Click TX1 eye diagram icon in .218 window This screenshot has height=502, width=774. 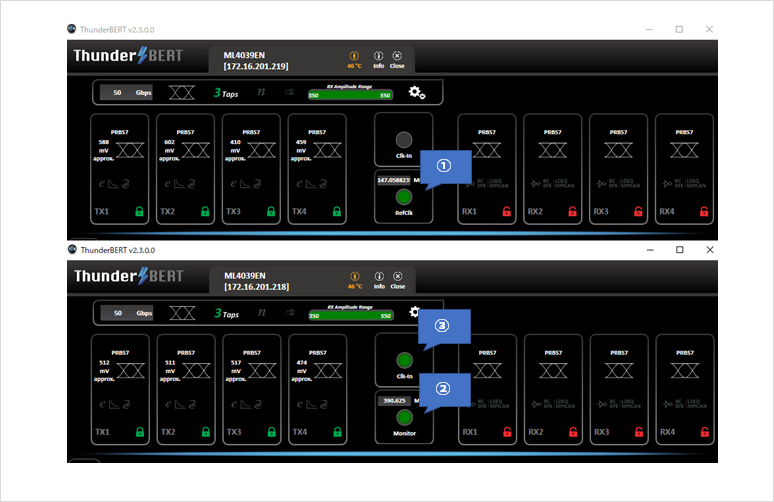pyautogui.click(x=131, y=371)
